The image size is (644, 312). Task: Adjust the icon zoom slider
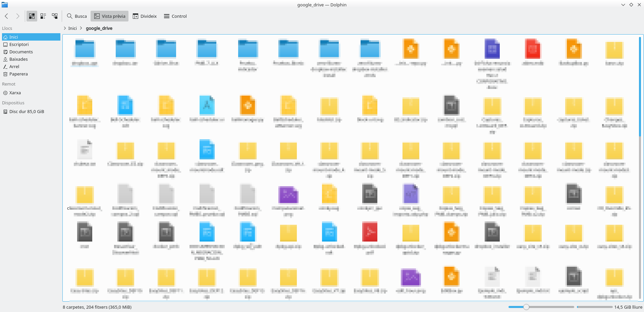pyautogui.click(x=526, y=307)
